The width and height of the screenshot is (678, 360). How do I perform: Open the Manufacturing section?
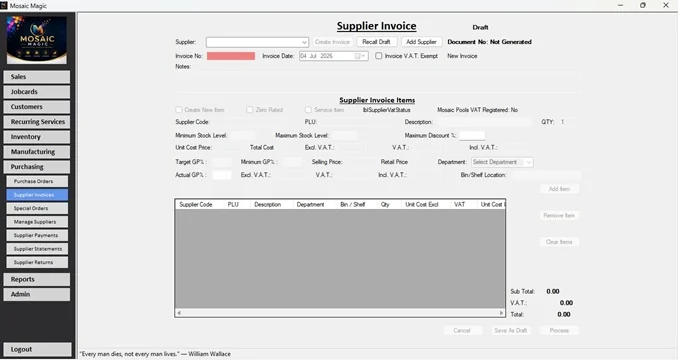coord(37,152)
